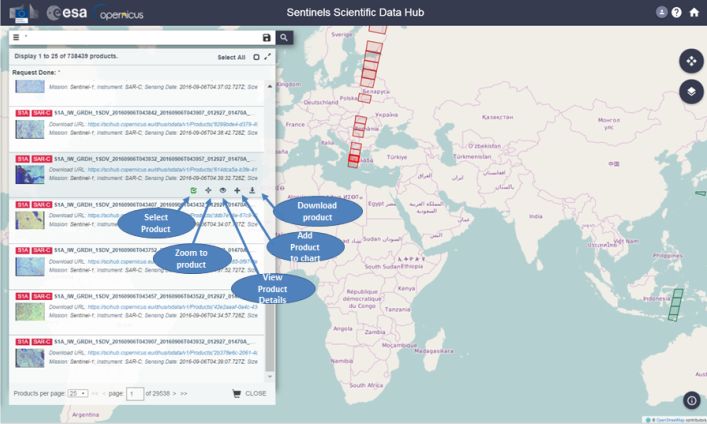This screenshot has width=707, height=424.
Task: Go to next page with the > arrow
Action: coord(174,394)
